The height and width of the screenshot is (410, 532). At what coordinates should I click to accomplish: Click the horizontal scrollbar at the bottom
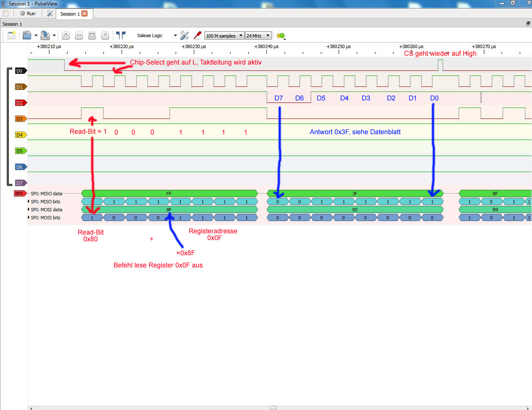273,407
